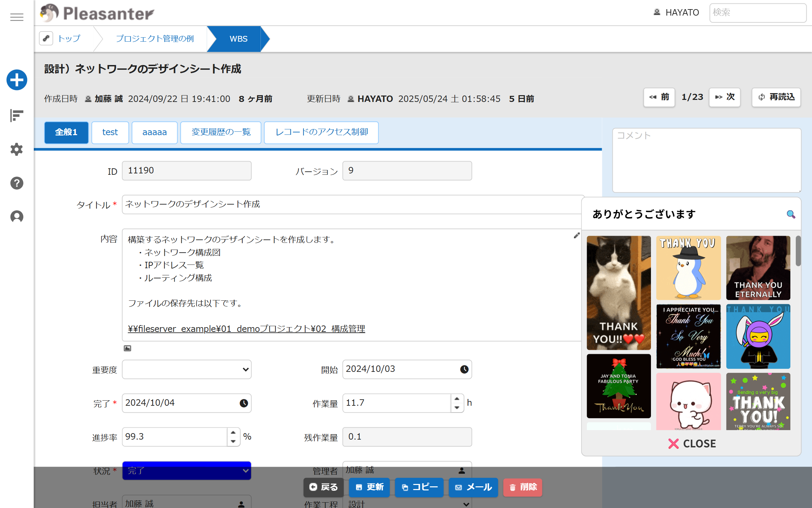812x508 pixels.
Task: Open the settings gear in the sidebar
Action: (16, 149)
